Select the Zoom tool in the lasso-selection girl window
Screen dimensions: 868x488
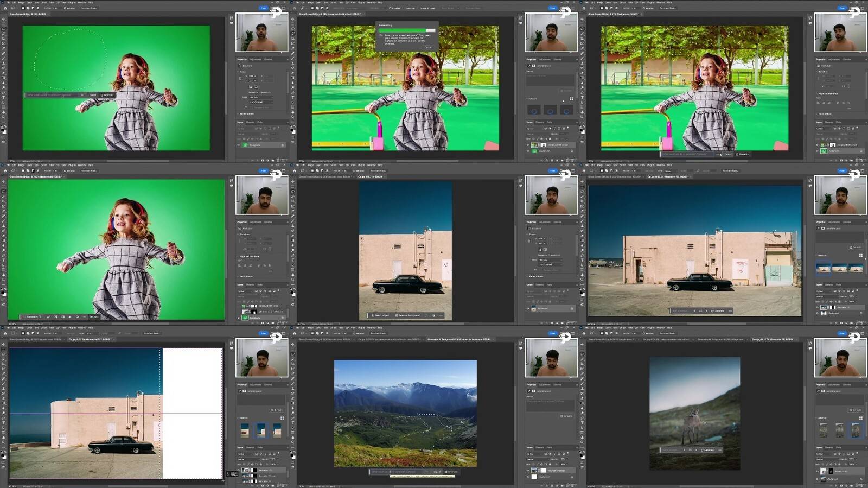click(3, 117)
